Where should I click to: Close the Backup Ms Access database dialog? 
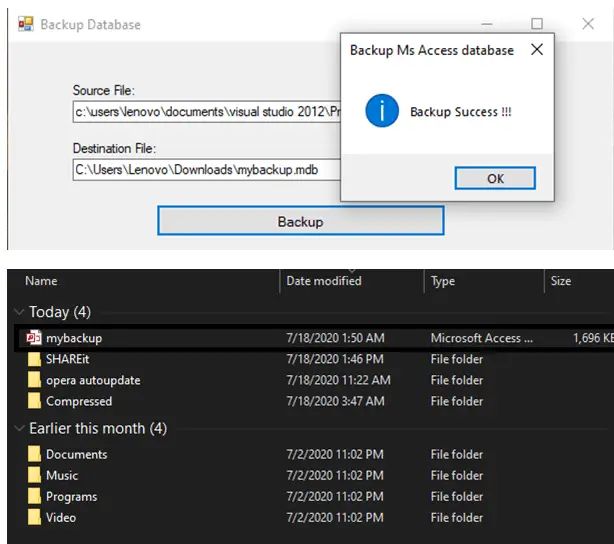click(x=537, y=49)
